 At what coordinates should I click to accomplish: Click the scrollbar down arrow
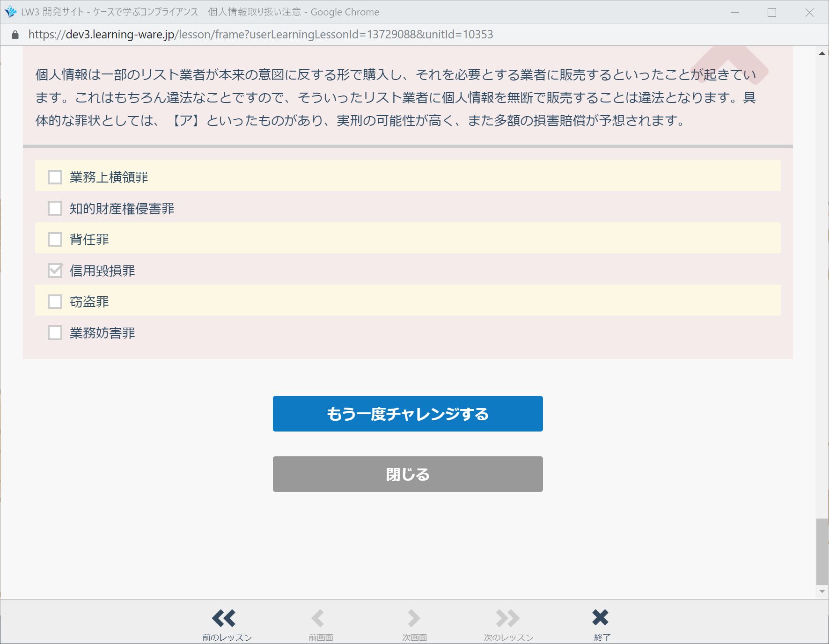click(x=822, y=592)
